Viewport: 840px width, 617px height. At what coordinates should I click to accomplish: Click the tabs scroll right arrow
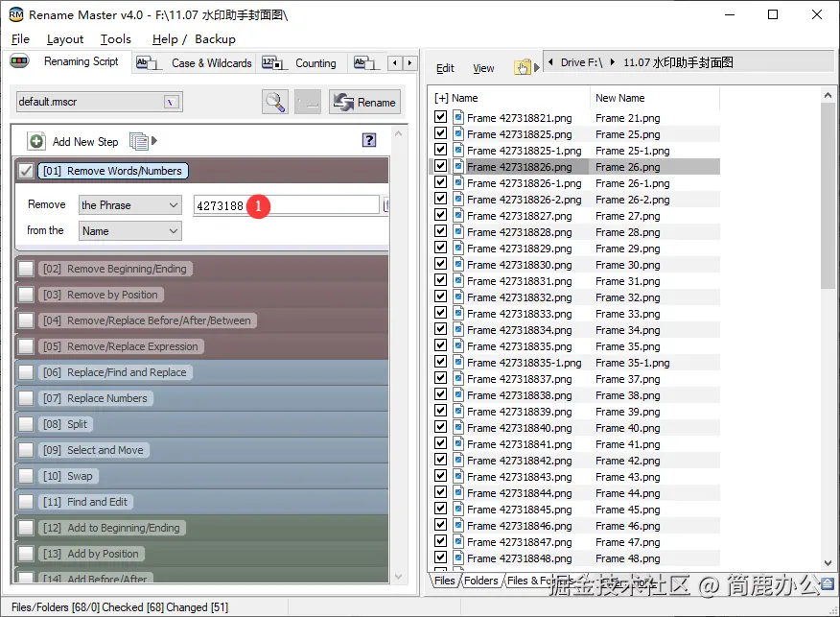click(409, 62)
